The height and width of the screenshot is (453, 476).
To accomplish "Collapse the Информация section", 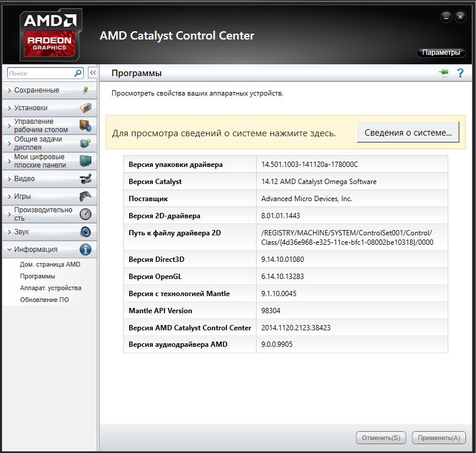I will tap(35, 250).
